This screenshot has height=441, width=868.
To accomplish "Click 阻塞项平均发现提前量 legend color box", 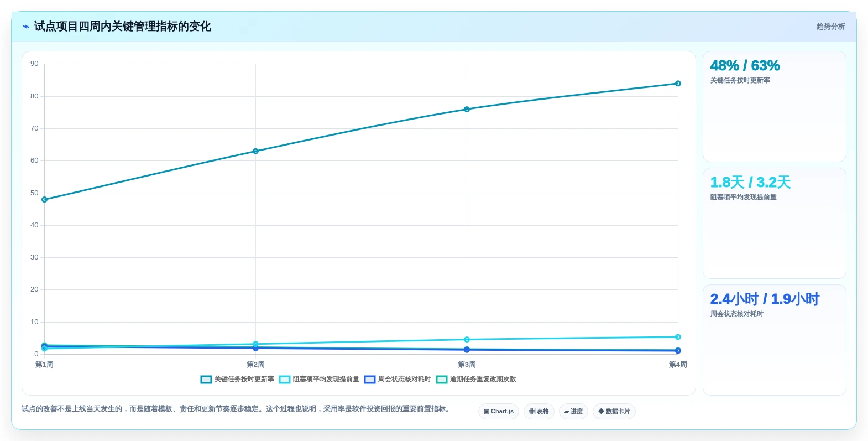I will [x=285, y=380].
